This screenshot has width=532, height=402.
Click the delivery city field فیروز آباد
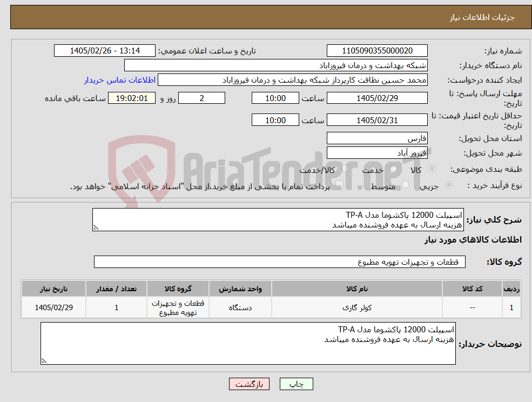[x=377, y=153]
